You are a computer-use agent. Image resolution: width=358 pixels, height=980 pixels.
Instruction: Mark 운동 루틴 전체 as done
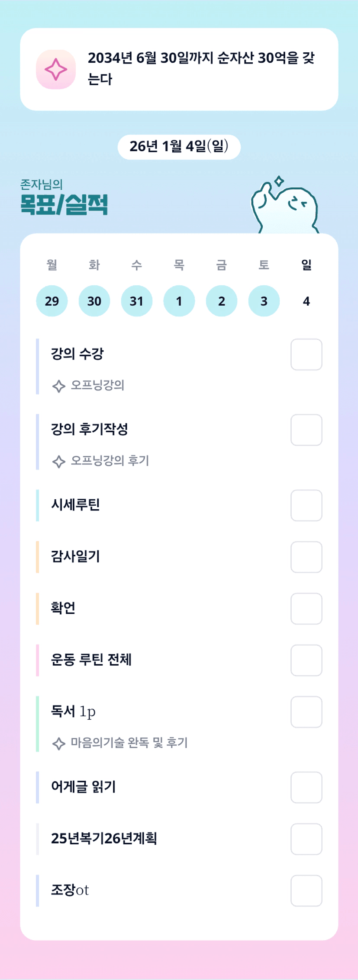click(x=306, y=660)
